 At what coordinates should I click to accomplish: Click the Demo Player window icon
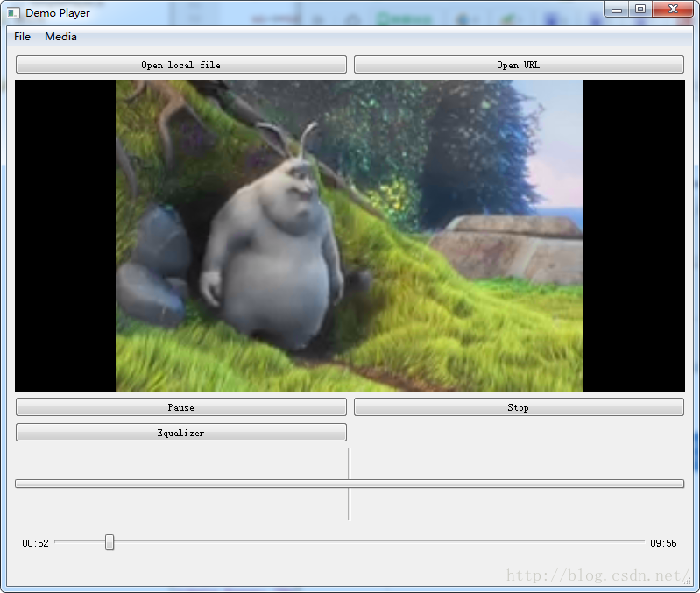click(13, 13)
